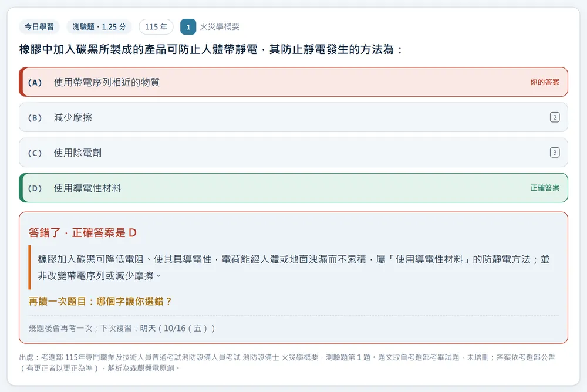Click the 正確答案 label on option D

pos(545,188)
